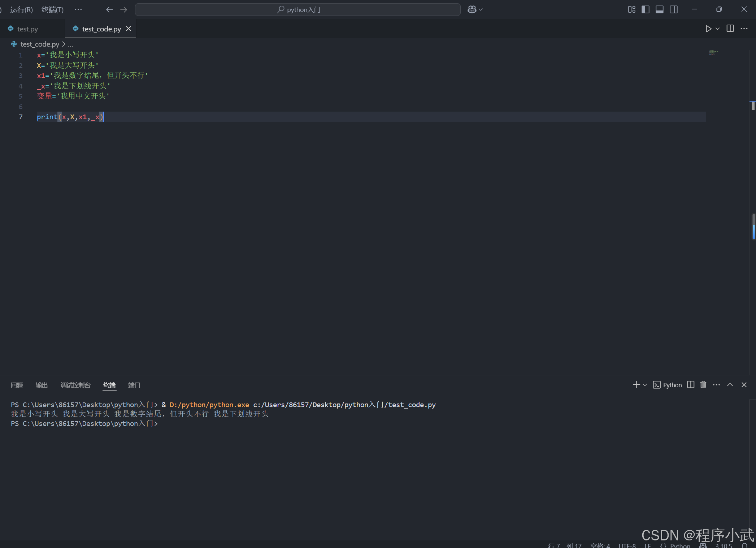
Task: Split the editor to the right
Action: coord(730,29)
